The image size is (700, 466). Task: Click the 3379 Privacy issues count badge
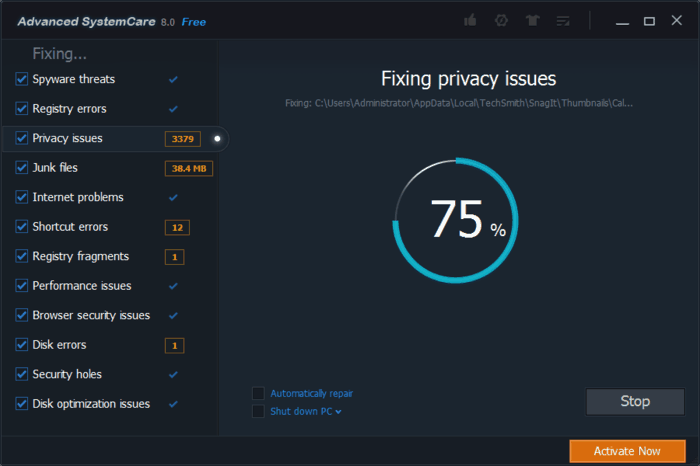click(184, 138)
